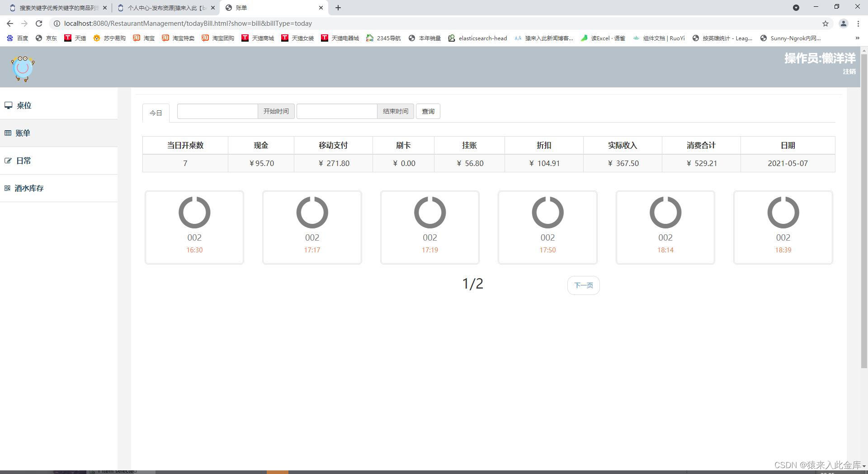The image size is (868, 474).
Task: Click the 开始时间 addon label
Action: (x=276, y=111)
